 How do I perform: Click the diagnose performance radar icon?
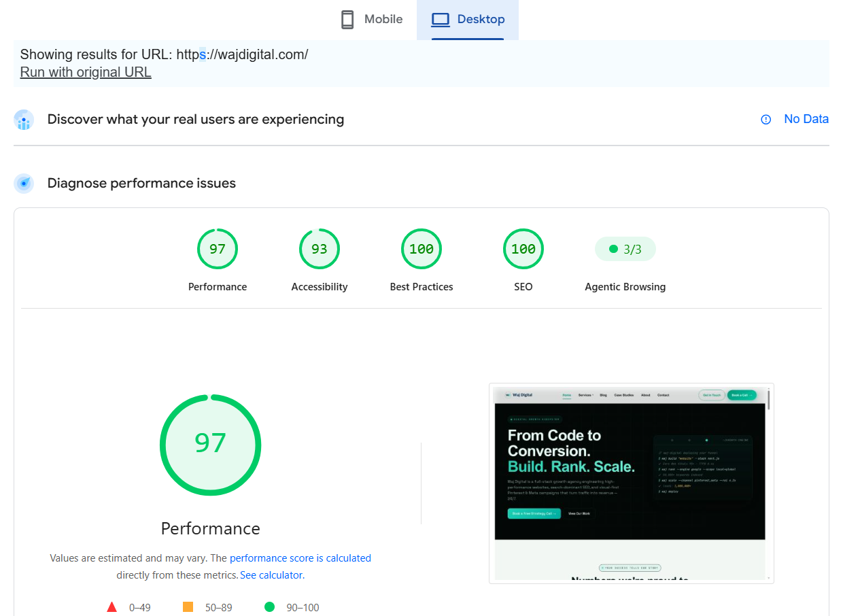(24, 184)
